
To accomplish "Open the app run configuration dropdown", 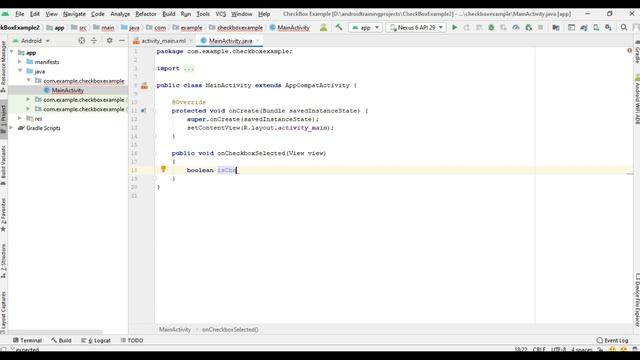I will [x=365, y=27].
